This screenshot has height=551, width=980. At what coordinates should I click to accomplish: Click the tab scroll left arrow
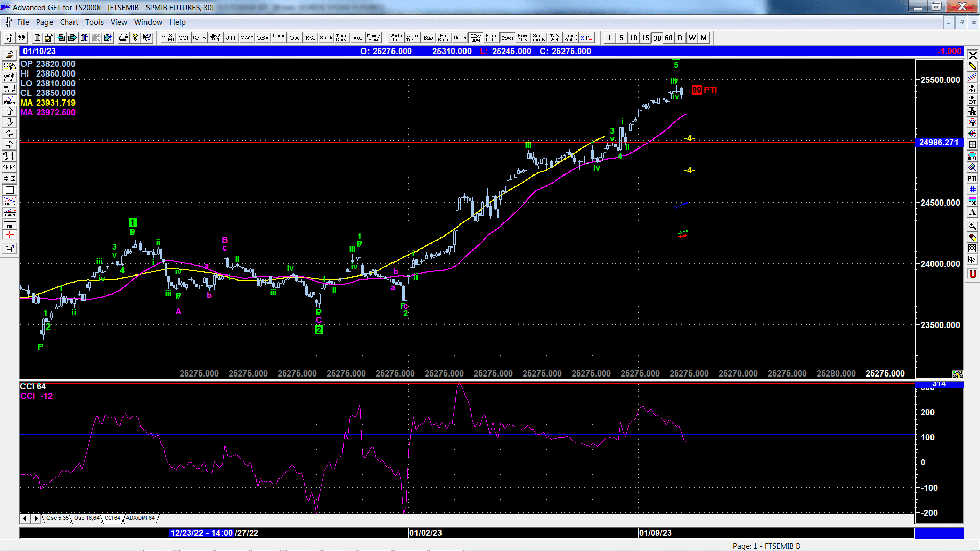tap(24, 518)
